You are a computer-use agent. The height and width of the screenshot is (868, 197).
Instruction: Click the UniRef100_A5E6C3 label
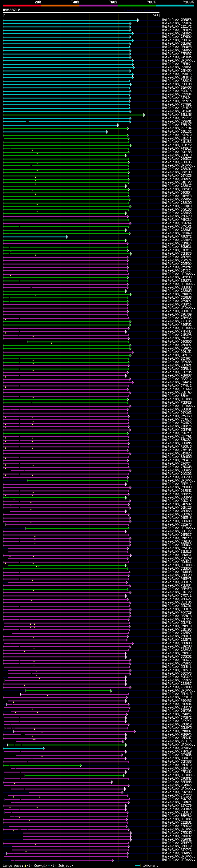coord(177,216)
